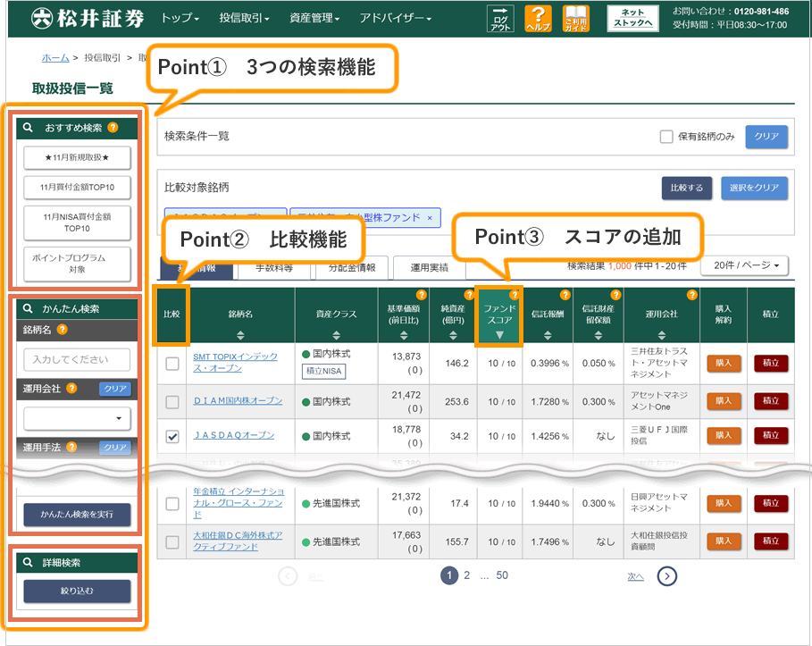Viewport: 812px width, 646px height.
Task: Click help icon on 基準価額 column header
Action: (422, 295)
